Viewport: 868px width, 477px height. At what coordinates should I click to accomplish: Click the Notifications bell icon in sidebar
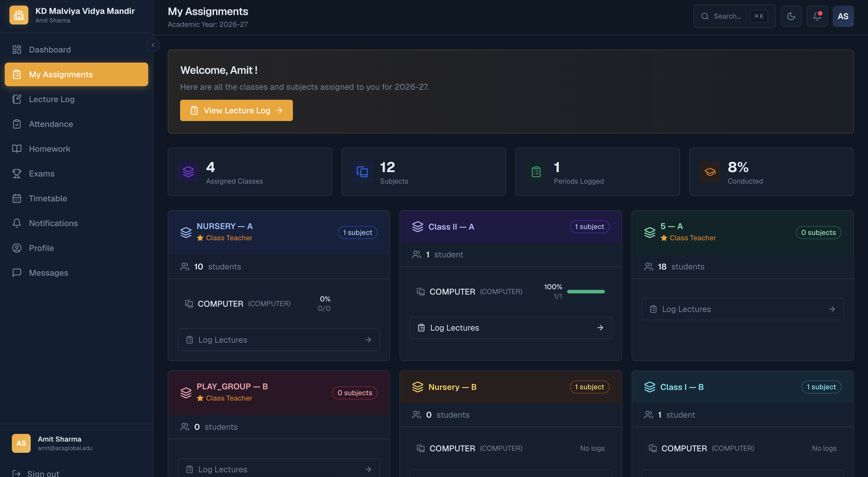tap(17, 223)
